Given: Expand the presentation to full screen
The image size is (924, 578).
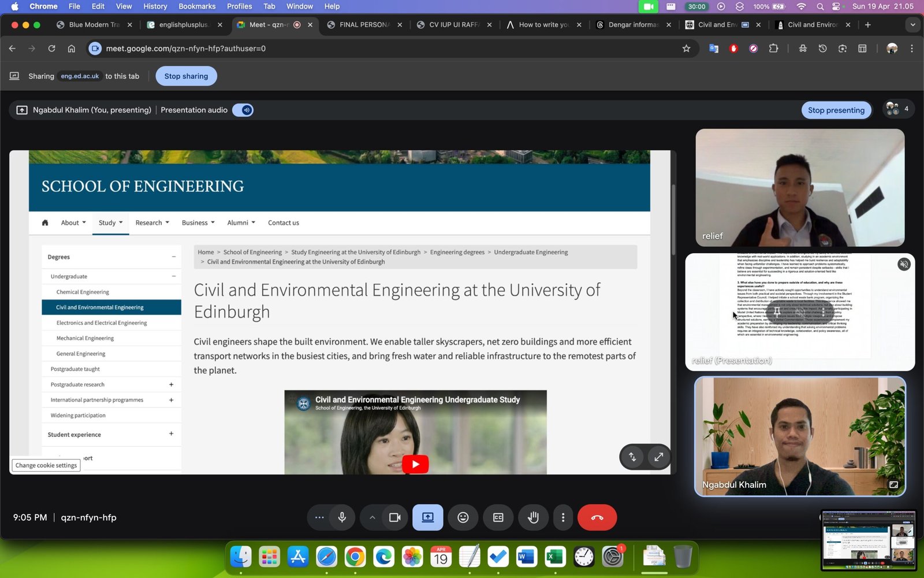Looking at the screenshot, I should (658, 457).
